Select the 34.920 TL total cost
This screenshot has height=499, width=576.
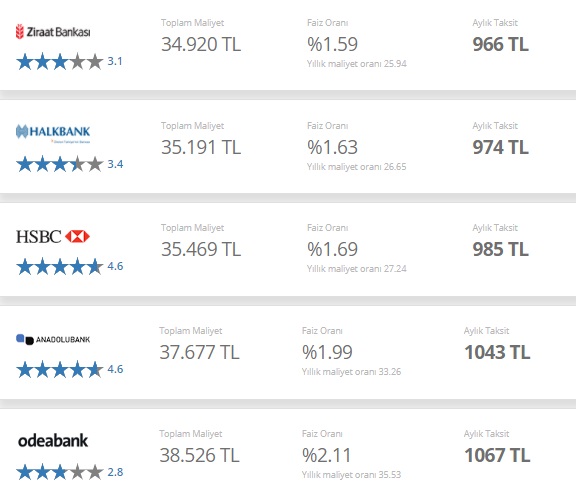(201, 44)
